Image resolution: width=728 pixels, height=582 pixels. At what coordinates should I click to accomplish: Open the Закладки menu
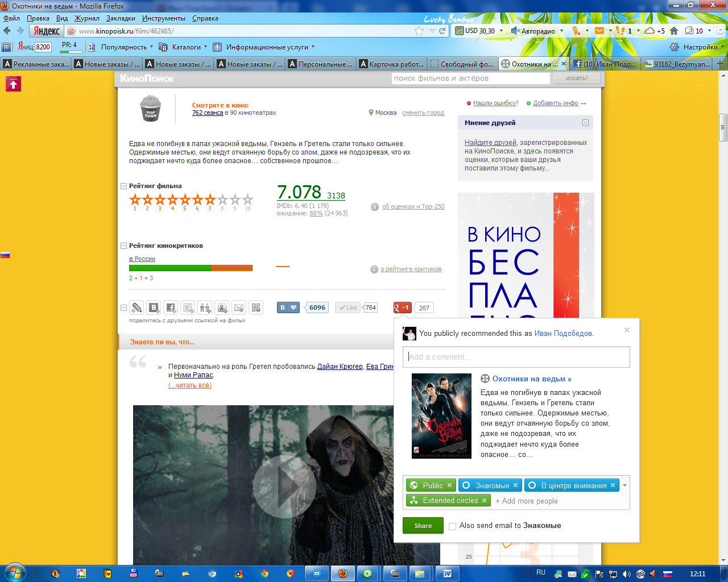(x=121, y=18)
